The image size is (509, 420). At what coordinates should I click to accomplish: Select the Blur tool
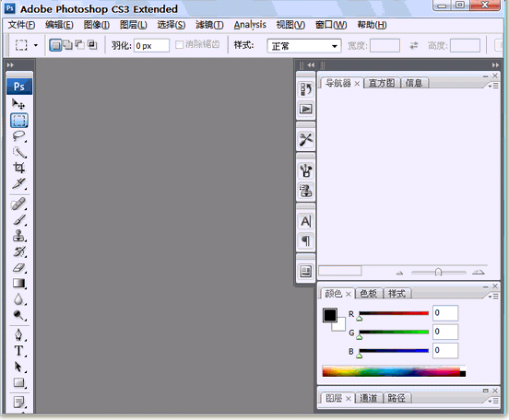point(18,299)
